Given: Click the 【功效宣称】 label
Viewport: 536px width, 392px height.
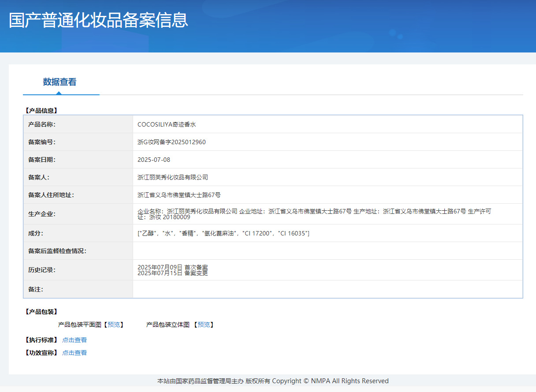Looking at the screenshot, I should click(x=41, y=353).
